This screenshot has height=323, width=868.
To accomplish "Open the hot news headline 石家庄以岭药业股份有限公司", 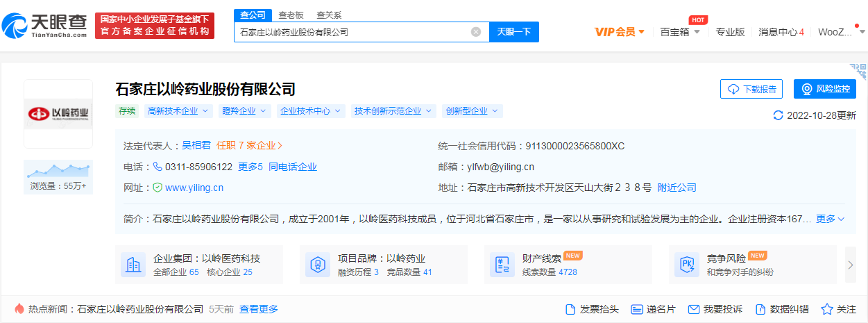I will pos(140,309).
